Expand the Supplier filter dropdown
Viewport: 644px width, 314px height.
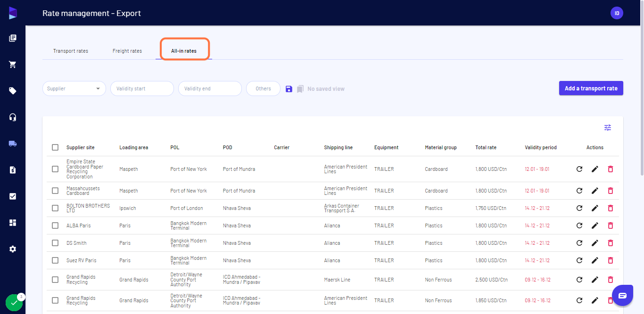click(74, 89)
